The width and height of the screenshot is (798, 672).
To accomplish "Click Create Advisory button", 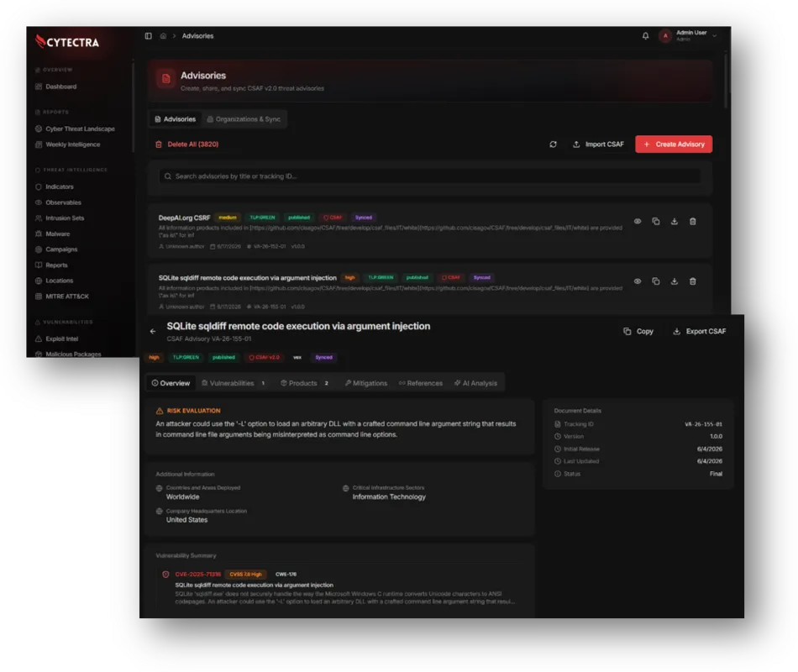I will pos(674,144).
